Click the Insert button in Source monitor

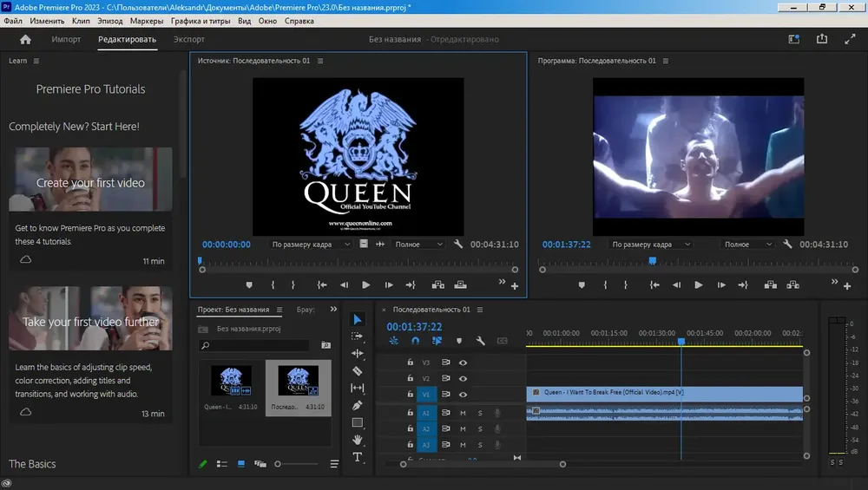pyautogui.click(x=437, y=284)
